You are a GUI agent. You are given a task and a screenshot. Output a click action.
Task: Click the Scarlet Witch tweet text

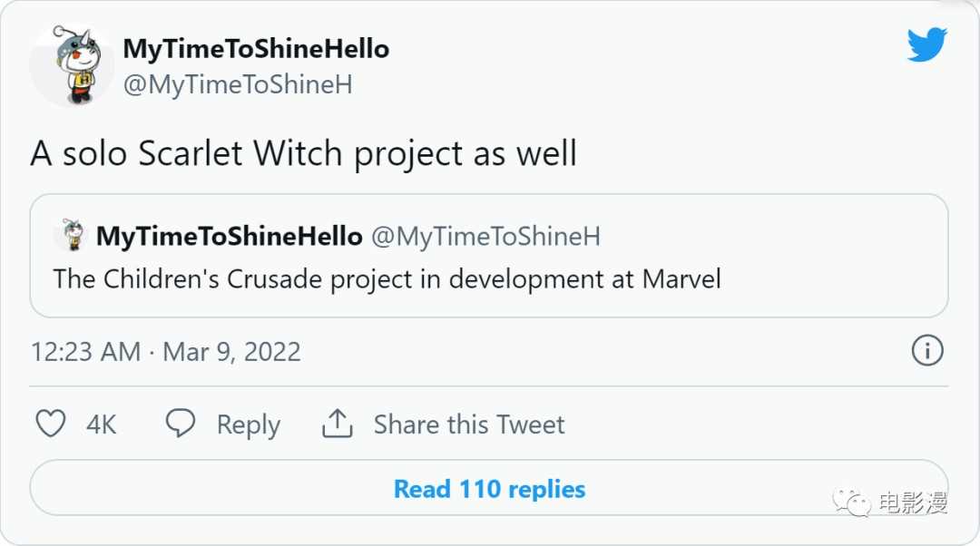(304, 154)
